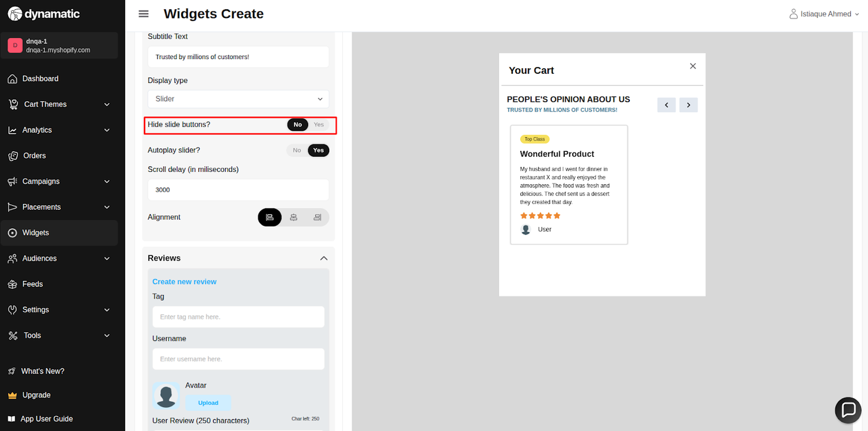Select center alignment icon

293,218
